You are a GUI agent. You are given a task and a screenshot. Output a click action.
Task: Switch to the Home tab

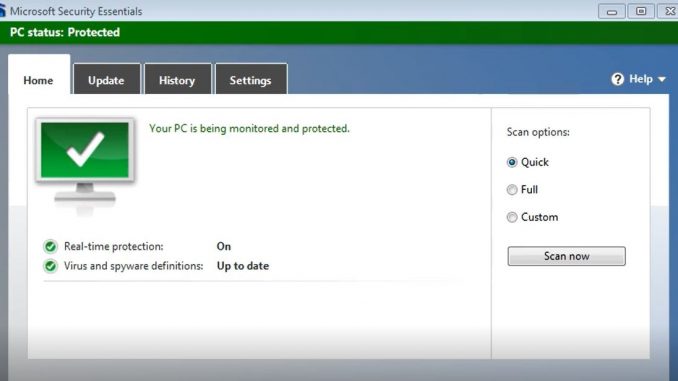(x=39, y=74)
